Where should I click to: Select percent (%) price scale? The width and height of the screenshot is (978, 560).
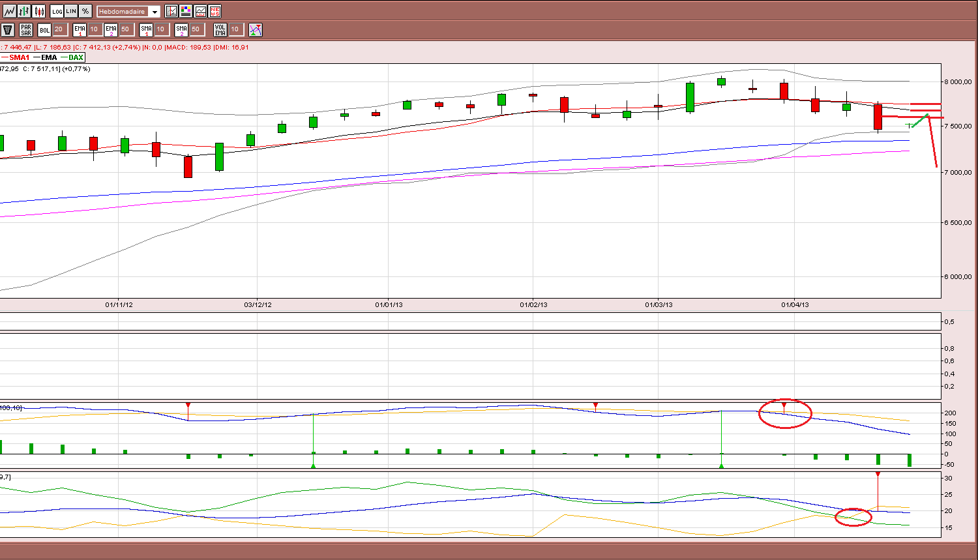(x=85, y=11)
